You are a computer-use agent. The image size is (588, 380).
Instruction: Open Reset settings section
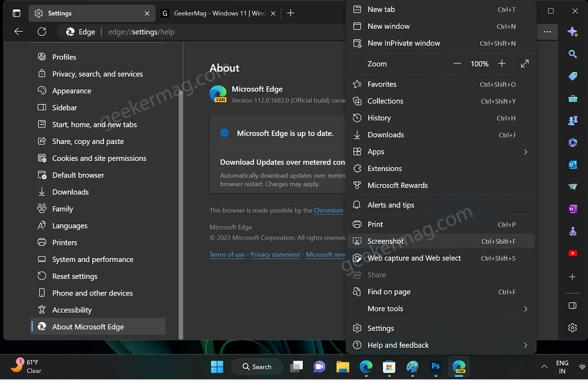coord(98,276)
